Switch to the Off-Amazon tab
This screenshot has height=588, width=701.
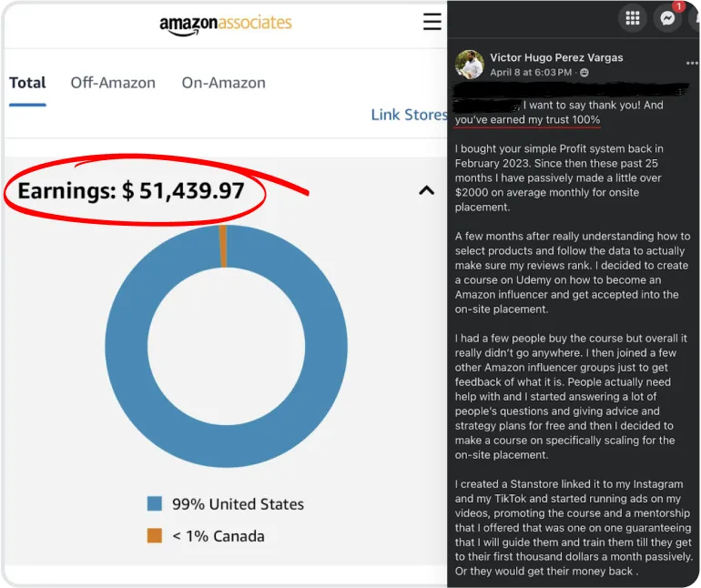(x=113, y=83)
